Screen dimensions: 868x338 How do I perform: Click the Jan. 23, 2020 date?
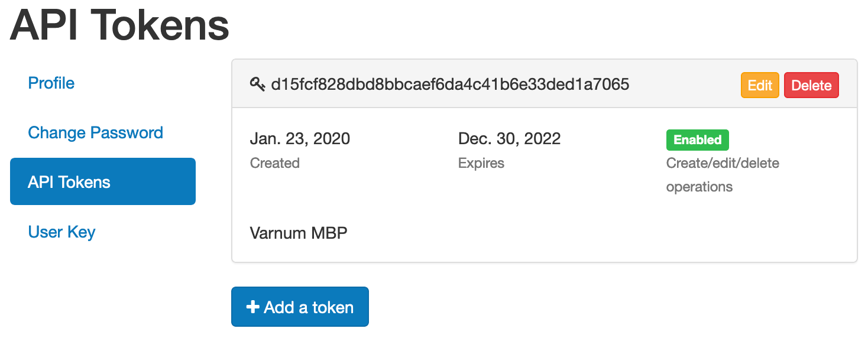pos(300,139)
